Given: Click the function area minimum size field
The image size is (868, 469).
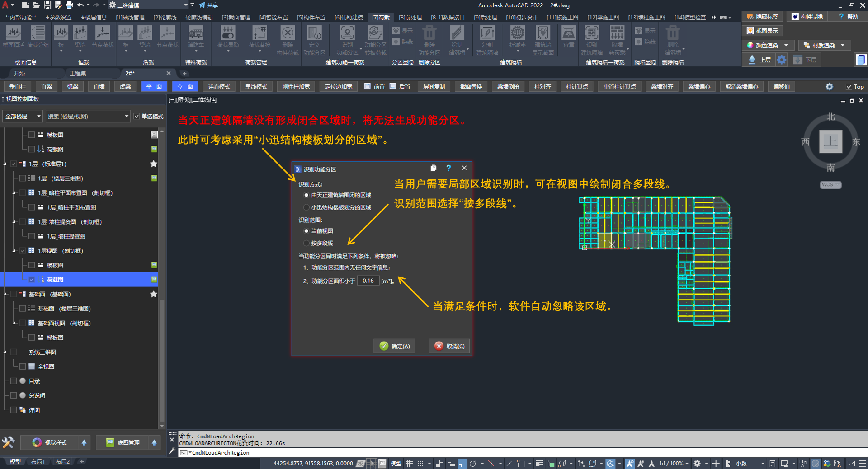Looking at the screenshot, I should [368, 281].
